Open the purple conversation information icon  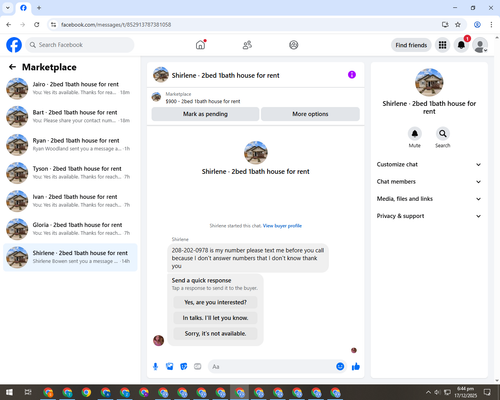(x=352, y=75)
